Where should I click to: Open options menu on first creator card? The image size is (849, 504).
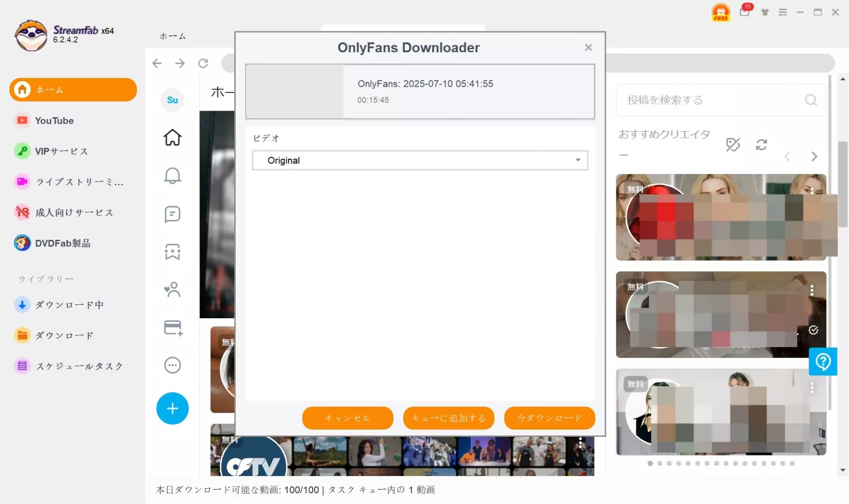(x=812, y=191)
